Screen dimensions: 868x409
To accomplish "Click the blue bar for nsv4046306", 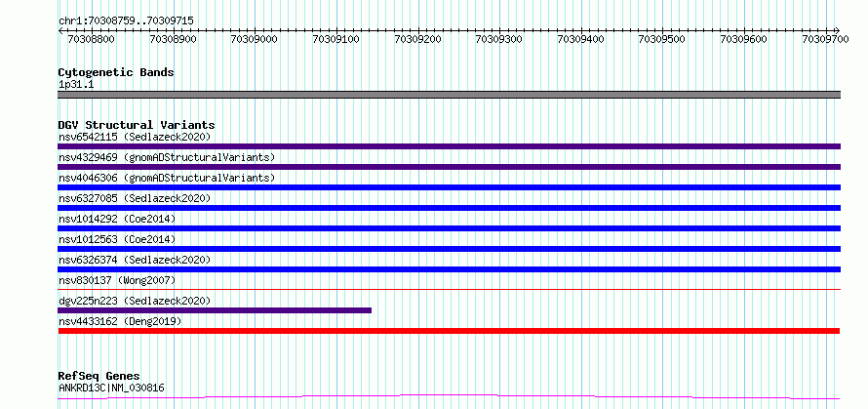I will click(x=449, y=187).
